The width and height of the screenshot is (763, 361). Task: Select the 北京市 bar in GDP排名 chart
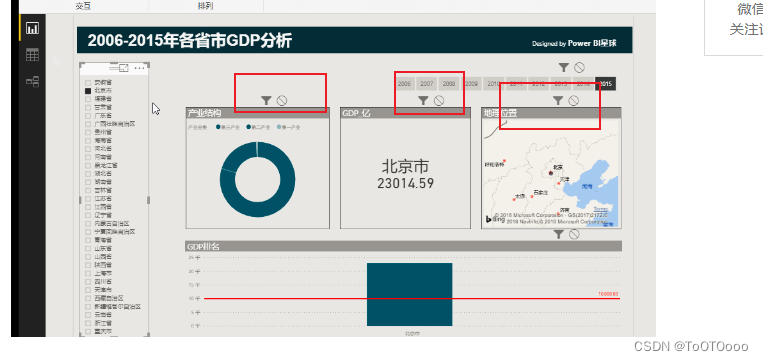click(409, 294)
